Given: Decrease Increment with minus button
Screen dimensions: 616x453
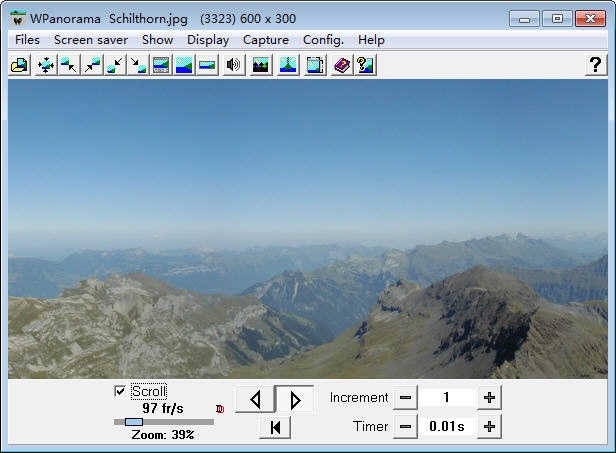Looking at the screenshot, I should tap(405, 398).
